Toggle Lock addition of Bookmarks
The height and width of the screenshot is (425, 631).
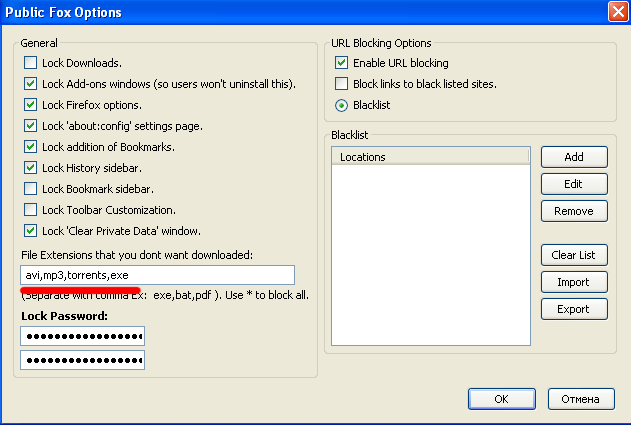31,147
